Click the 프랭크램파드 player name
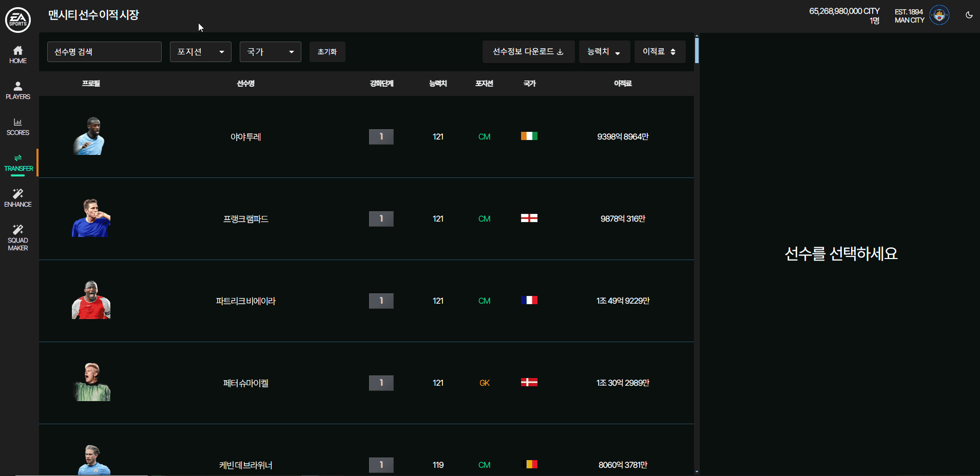 (245, 219)
